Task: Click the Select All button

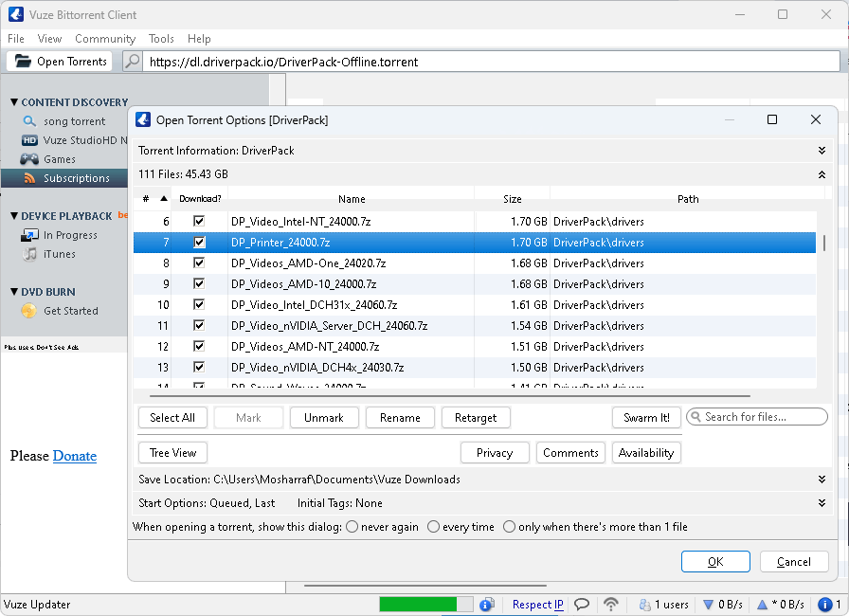Action: pyautogui.click(x=172, y=417)
